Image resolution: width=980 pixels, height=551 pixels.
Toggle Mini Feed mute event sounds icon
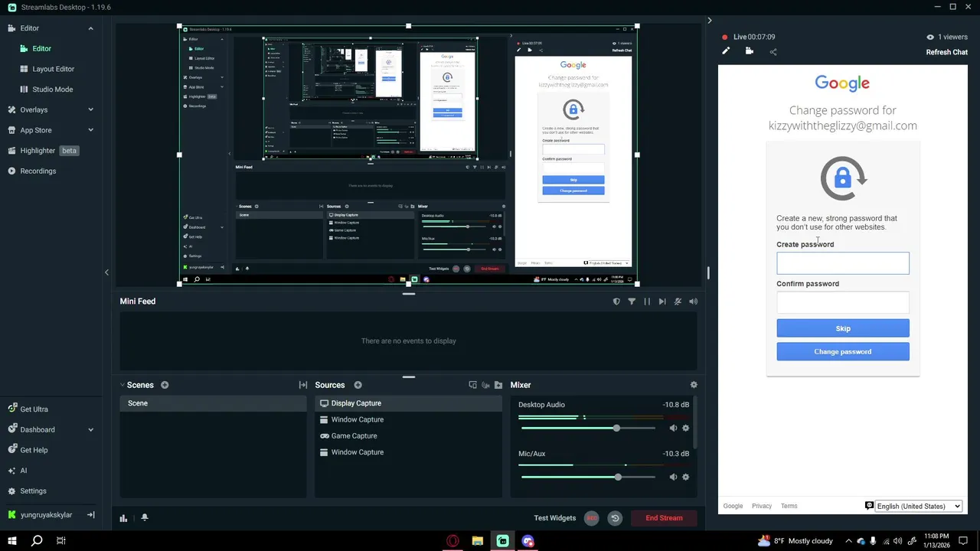(x=678, y=302)
